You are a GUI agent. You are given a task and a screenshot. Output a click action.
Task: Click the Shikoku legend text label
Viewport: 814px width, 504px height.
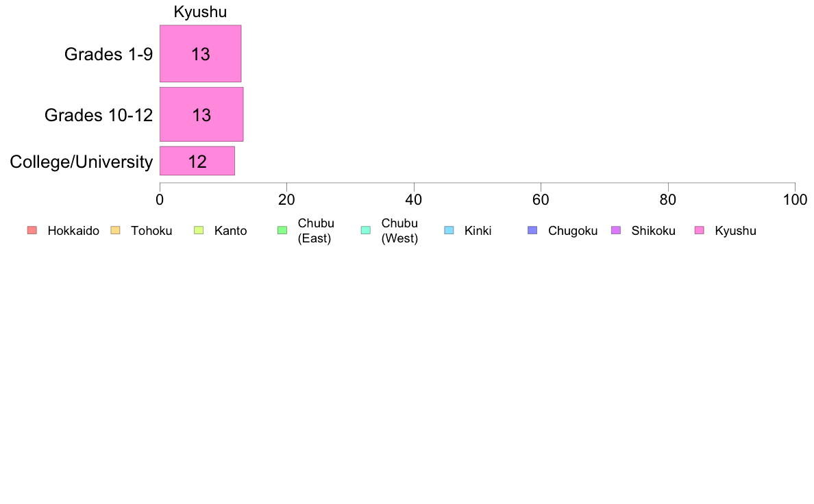pos(653,231)
